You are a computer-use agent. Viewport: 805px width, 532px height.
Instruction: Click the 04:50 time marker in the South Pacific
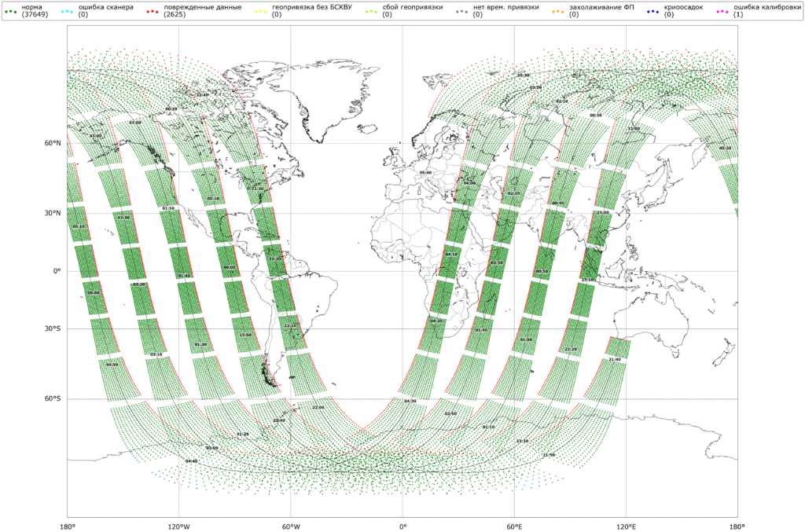coord(112,365)
